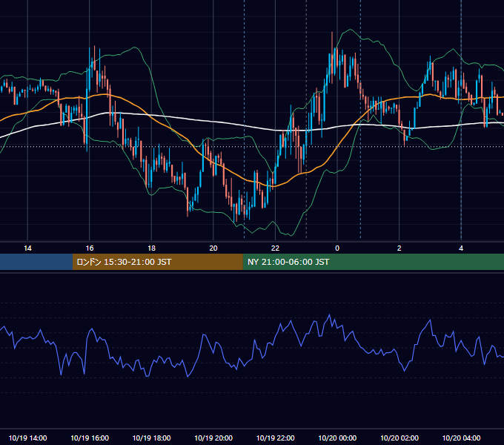504x445 pixels.
Task: Click the 10/20 02:00 label on the lower axis
Action: [399, 438]
